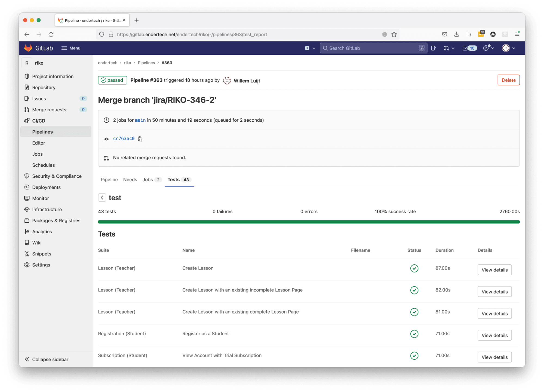
Task: Open the Settings gear in the sidebar
Action: (27, 265)
